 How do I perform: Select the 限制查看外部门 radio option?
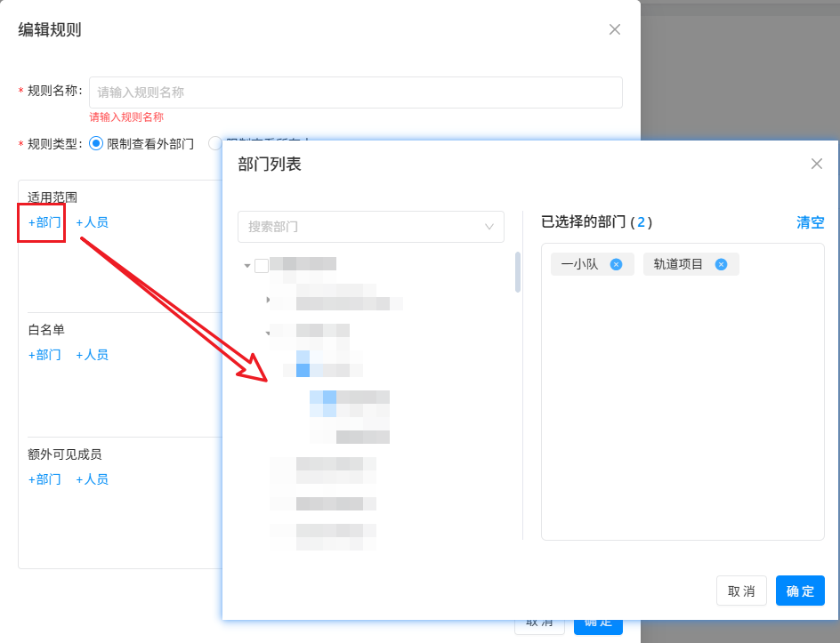click(x=97, y=143)
